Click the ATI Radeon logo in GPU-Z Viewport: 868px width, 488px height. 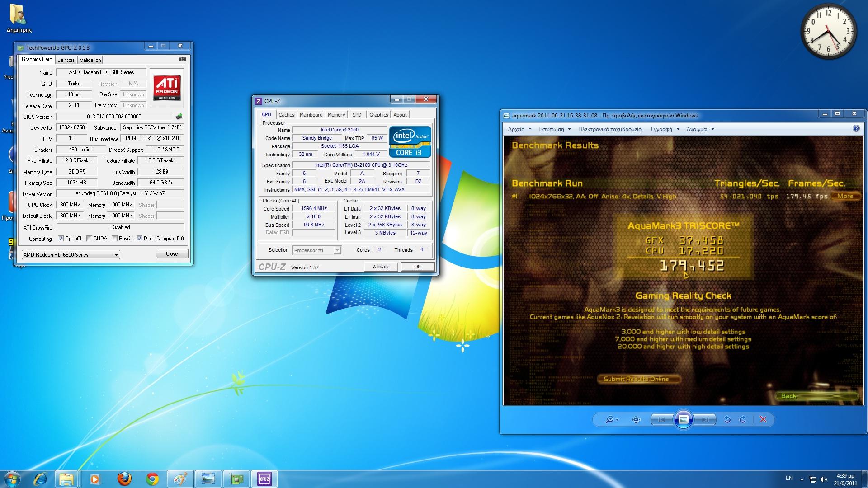click(167, 87)
